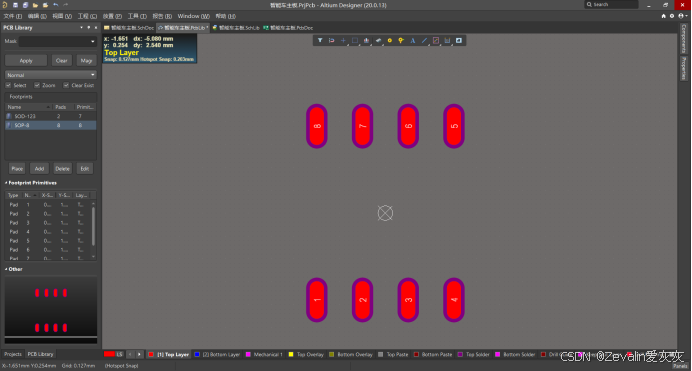Open the 工具 (T) menu
This screenshot has height=371, width=692.
tap(137, 16)
